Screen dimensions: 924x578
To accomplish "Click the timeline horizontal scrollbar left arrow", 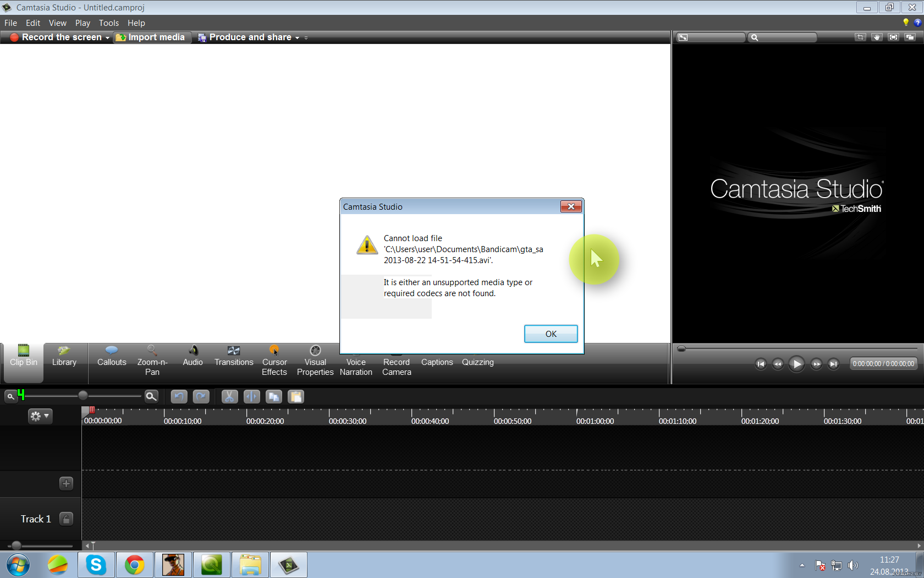I will [x=87, y=546].
